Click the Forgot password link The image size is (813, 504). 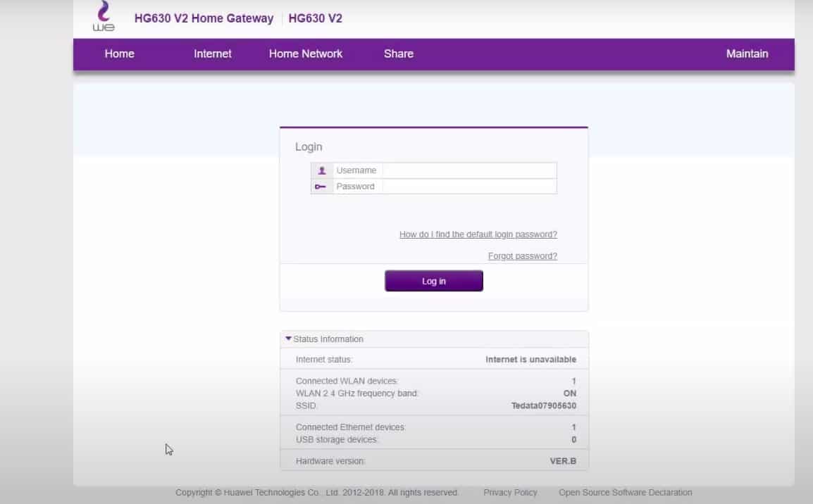(x=522, y=256)
